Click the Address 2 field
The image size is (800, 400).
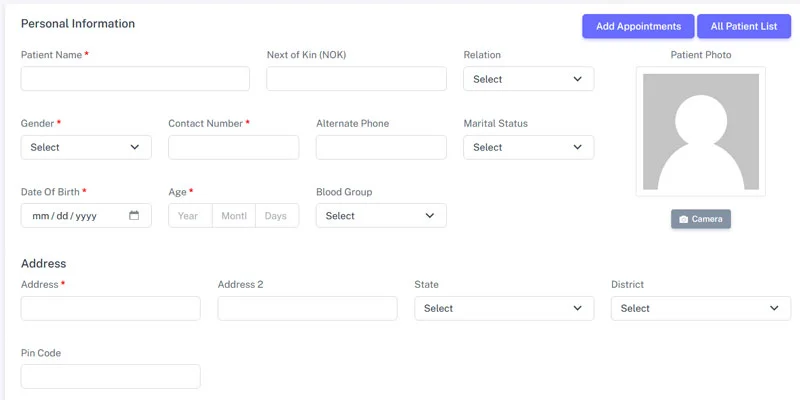pyautogui.click(x=307, y=308)
